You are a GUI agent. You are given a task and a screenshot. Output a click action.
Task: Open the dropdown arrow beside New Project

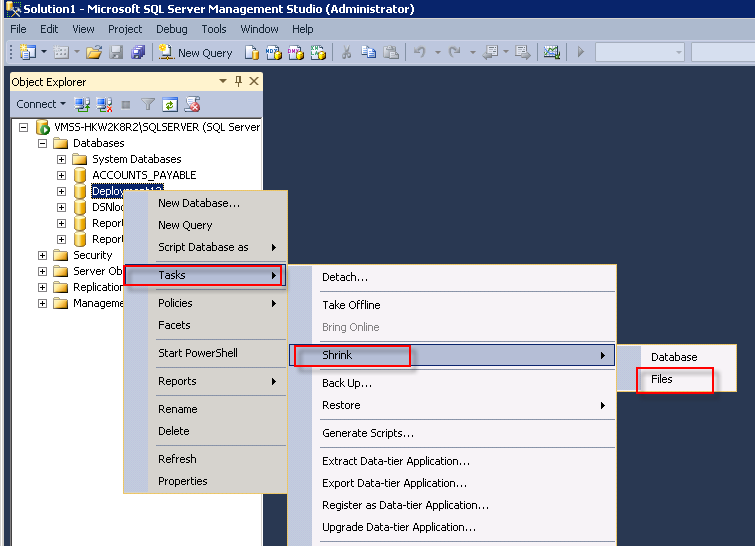pos(44,52)
